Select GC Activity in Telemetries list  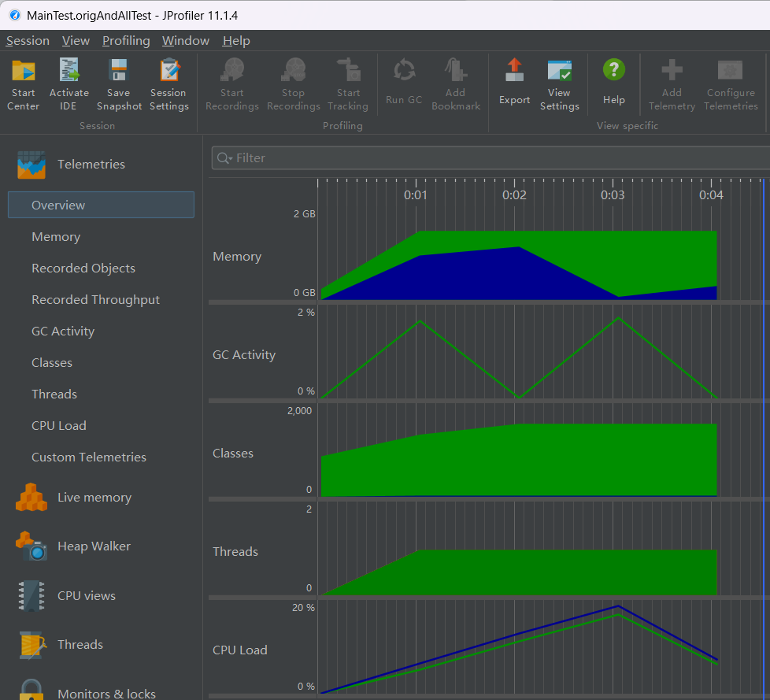point(63,331)
